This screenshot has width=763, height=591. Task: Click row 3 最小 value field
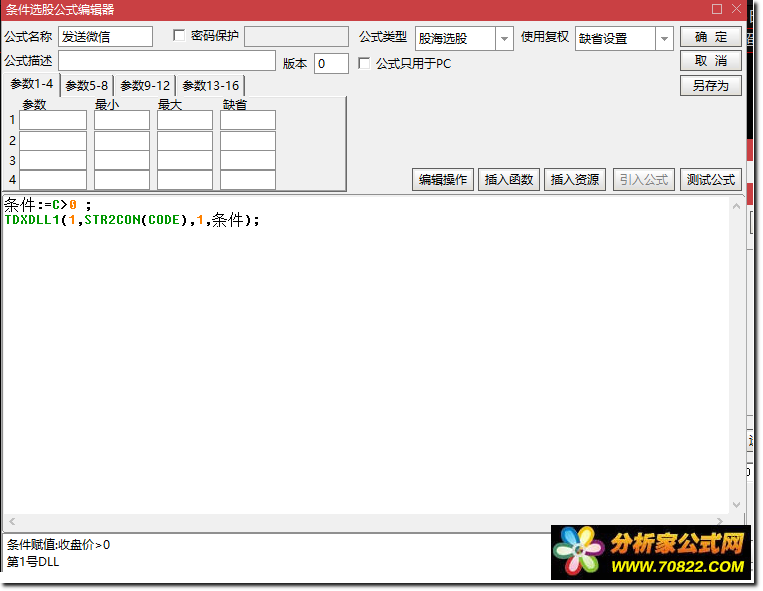(x=122, y=160)
